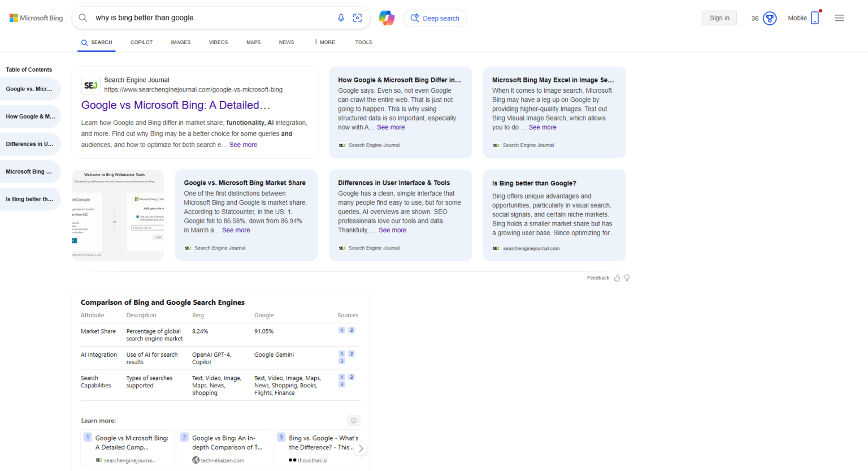
Task: Click the info icon beside Learn more
Action: [x=354, y=421]
